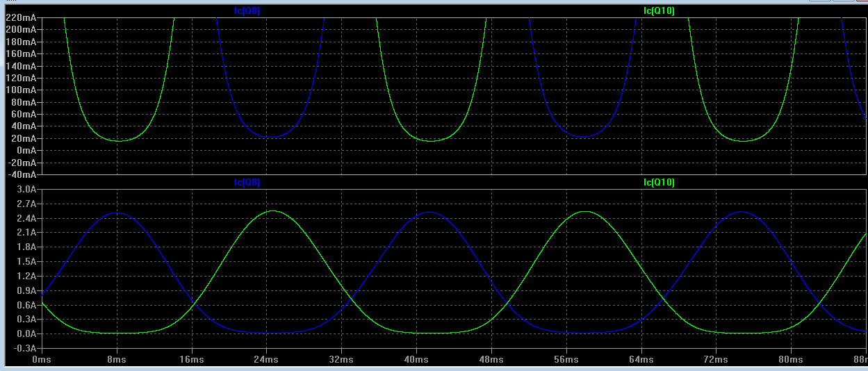Image resolution: width=868 pixels, height=371 pixels.
Task: Click the Ic(Q8) trace label in top pane
Action: tap(247, 10)
